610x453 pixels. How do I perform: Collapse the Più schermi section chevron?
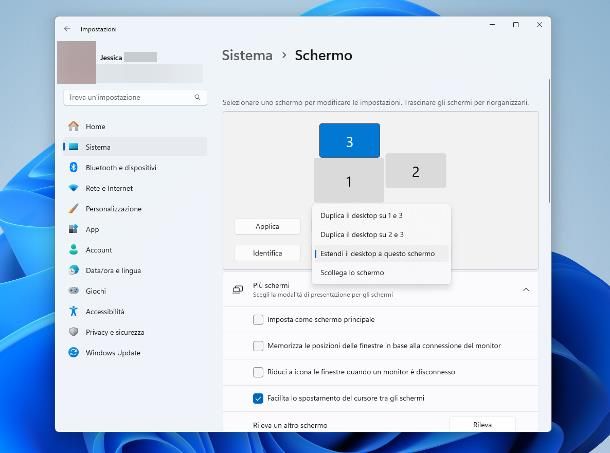[526, 290]
